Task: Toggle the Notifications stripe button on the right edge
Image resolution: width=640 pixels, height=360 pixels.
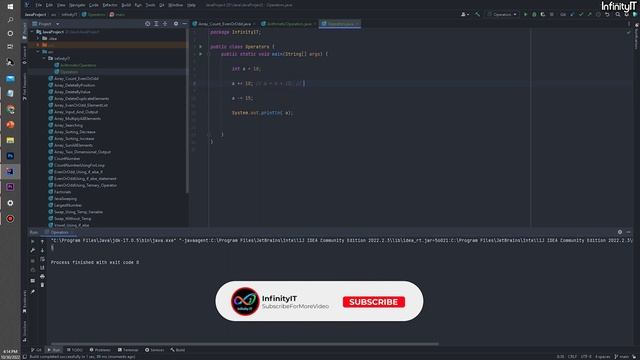Action: coord(636,36)
